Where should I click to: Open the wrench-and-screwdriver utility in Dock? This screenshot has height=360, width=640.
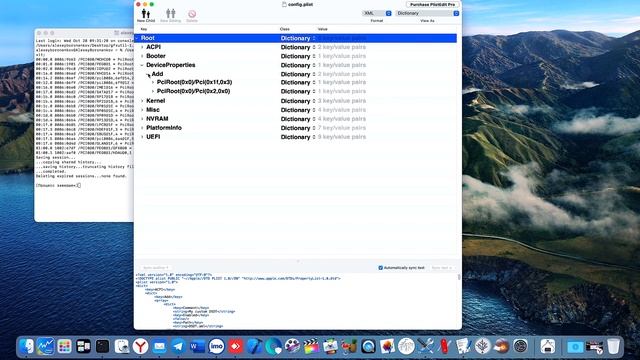(425, 347)
